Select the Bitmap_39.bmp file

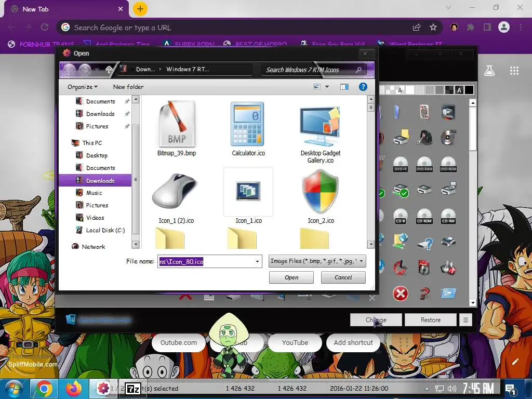[x=177, y=129]
